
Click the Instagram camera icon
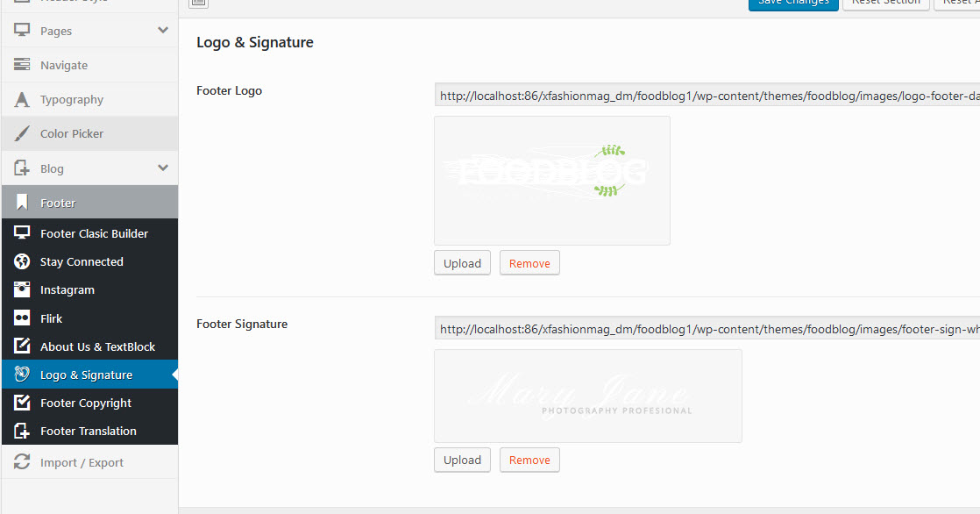pos(22,289)
